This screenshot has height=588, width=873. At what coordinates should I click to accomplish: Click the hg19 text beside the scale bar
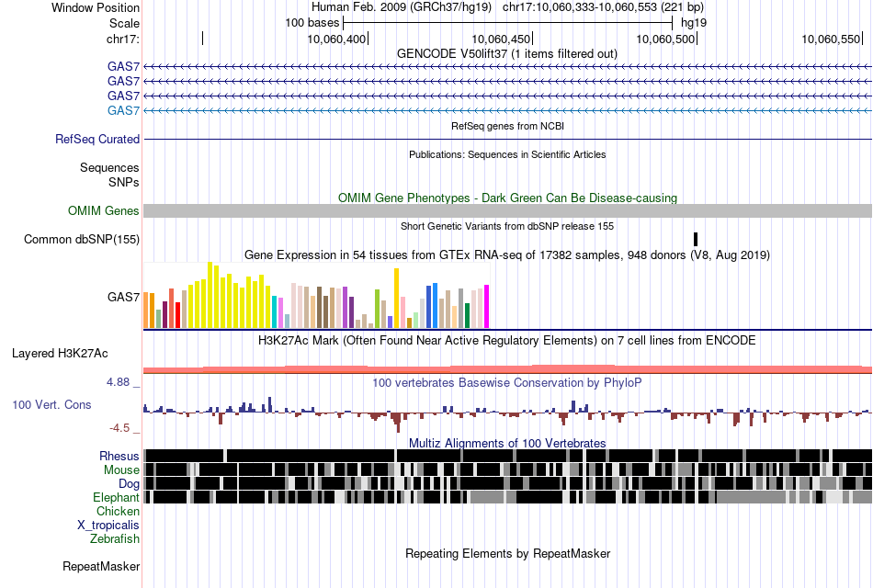tap(694, 23)
